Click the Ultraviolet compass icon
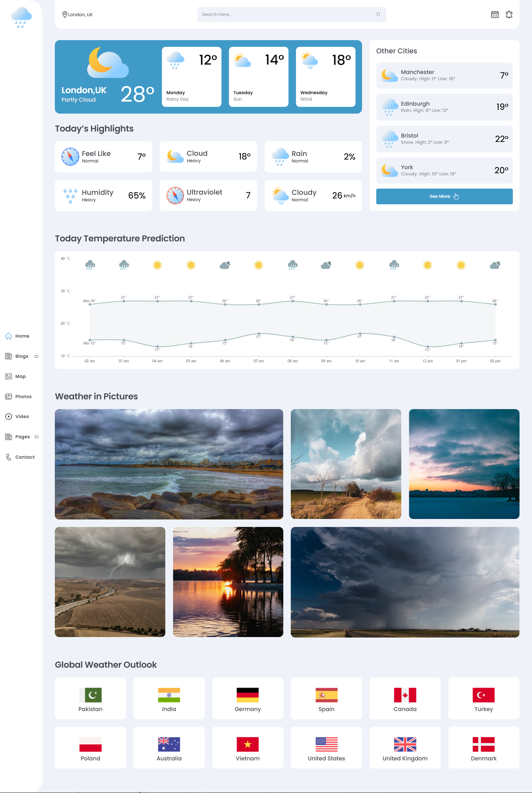 pos(175,196)
